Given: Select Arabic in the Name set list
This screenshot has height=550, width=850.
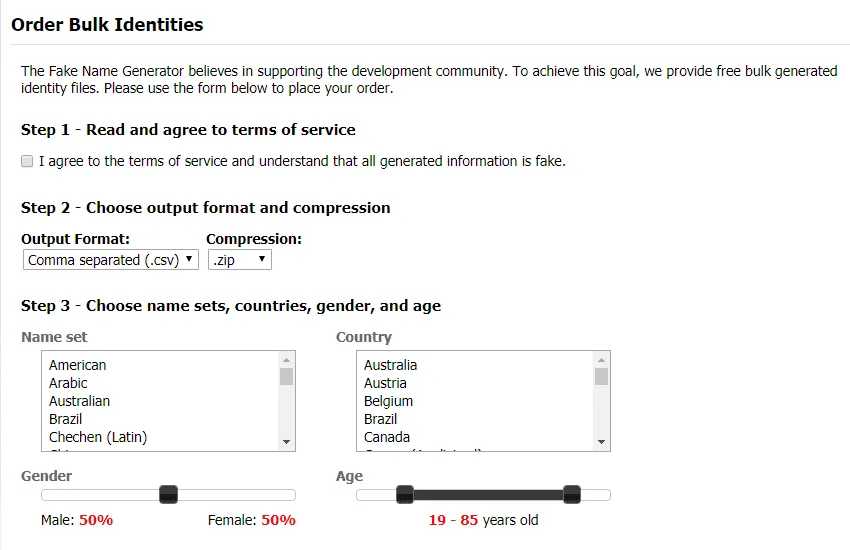Looking at the screenshot, I should [68, 383].
